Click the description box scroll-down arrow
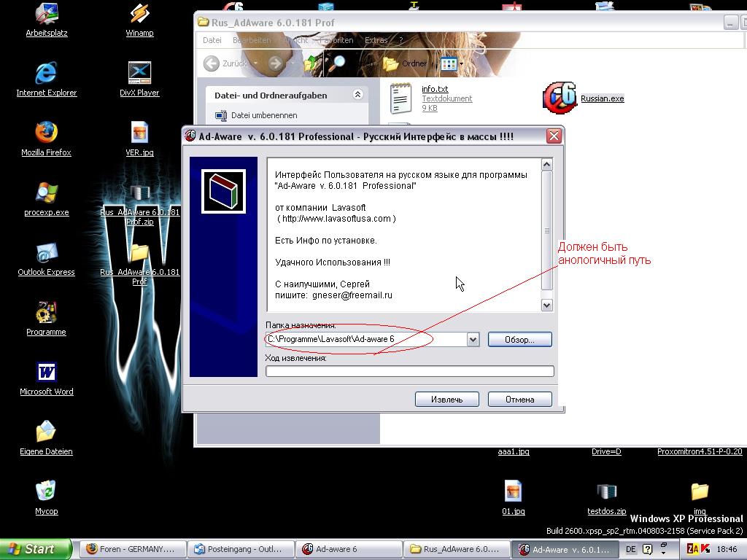 pos(547,306)
